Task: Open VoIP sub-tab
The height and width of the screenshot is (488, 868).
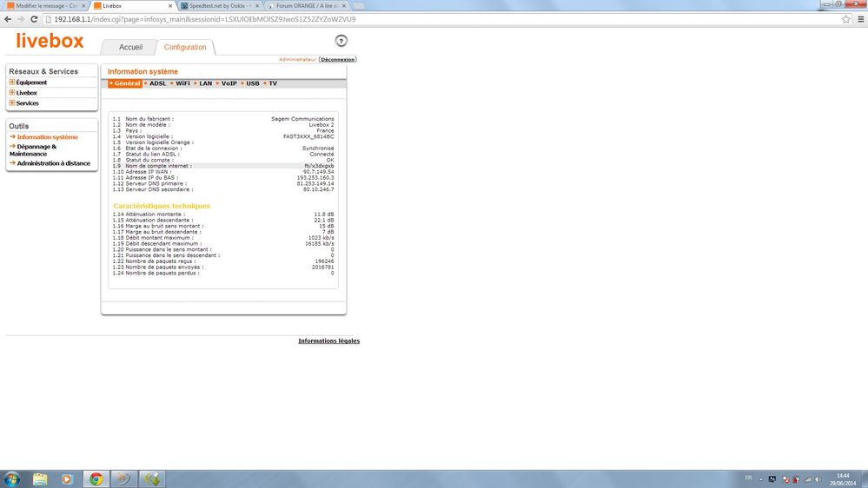Action: (229, 83)
